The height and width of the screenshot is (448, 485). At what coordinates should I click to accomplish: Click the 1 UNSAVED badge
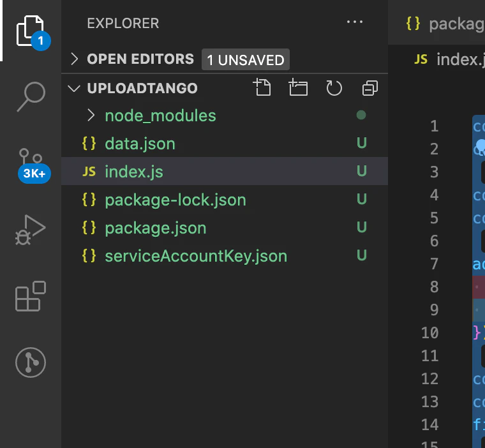246,59
